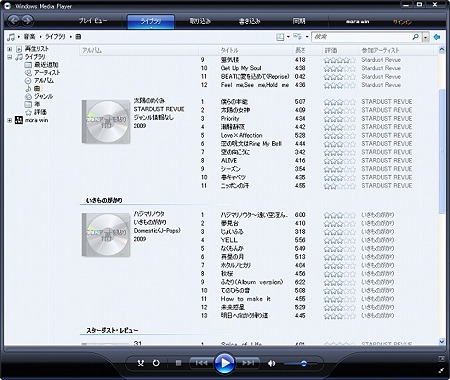Open the search box dropdown arrow
This screenshot has width=450, height=380.
(x=426, y=37)
